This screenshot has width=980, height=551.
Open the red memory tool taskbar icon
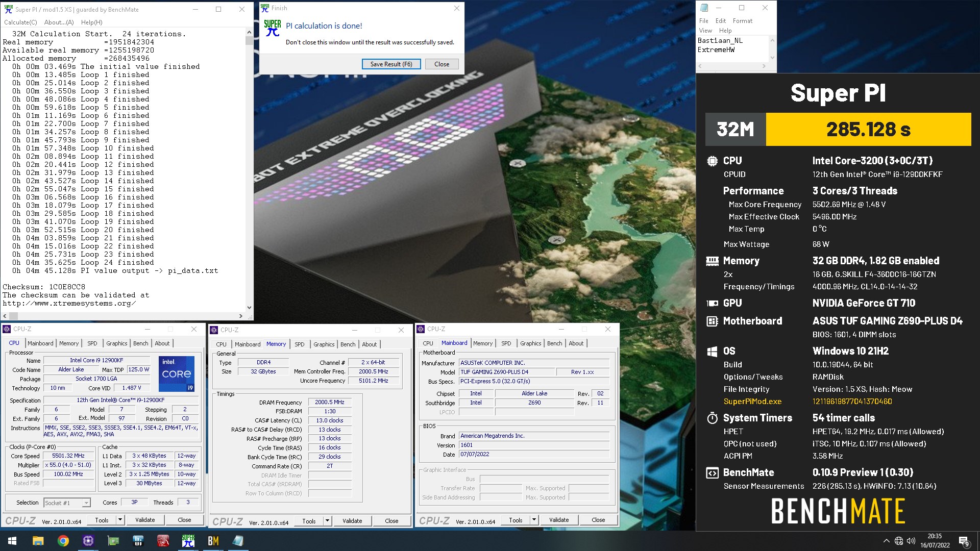(163, 541)
